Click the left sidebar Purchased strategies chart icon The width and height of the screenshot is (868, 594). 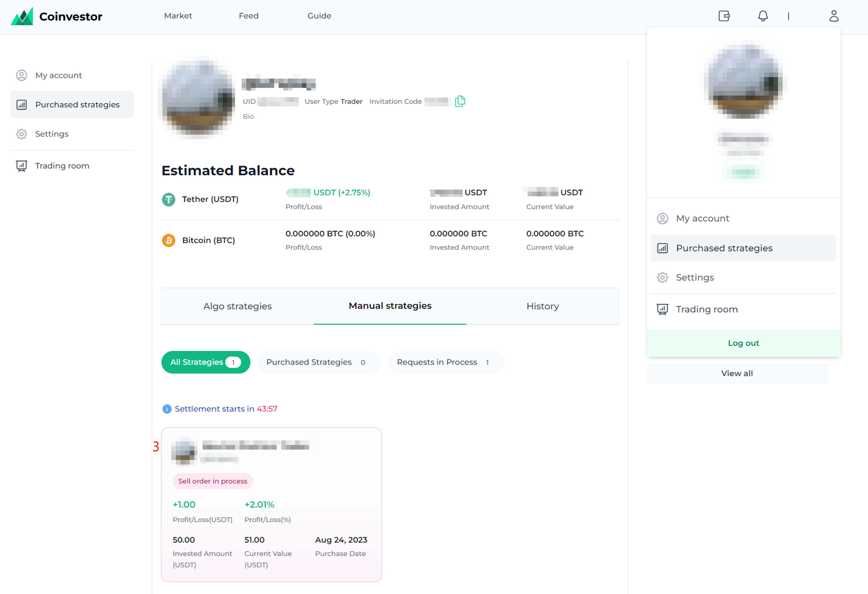pos(22,105)
